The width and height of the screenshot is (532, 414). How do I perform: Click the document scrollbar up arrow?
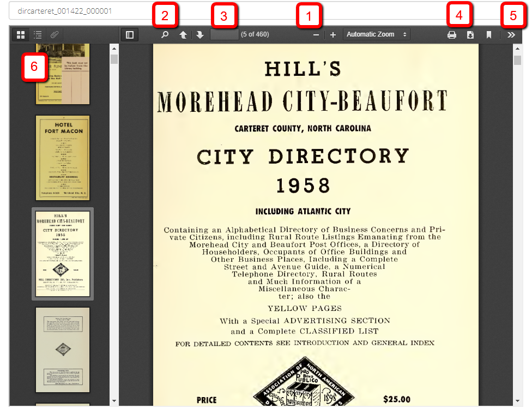[517, 49]
